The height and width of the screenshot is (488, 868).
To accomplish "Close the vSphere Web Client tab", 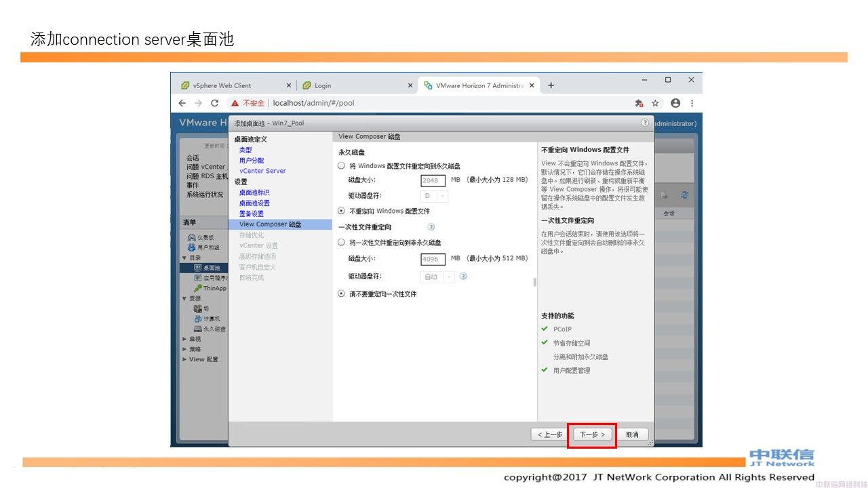I will (288, 85).
